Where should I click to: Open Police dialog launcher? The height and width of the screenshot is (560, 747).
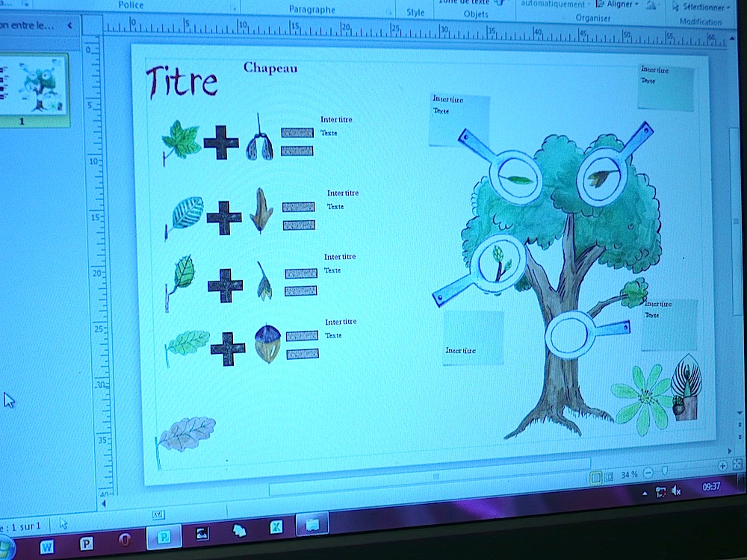tap(233, 7)
